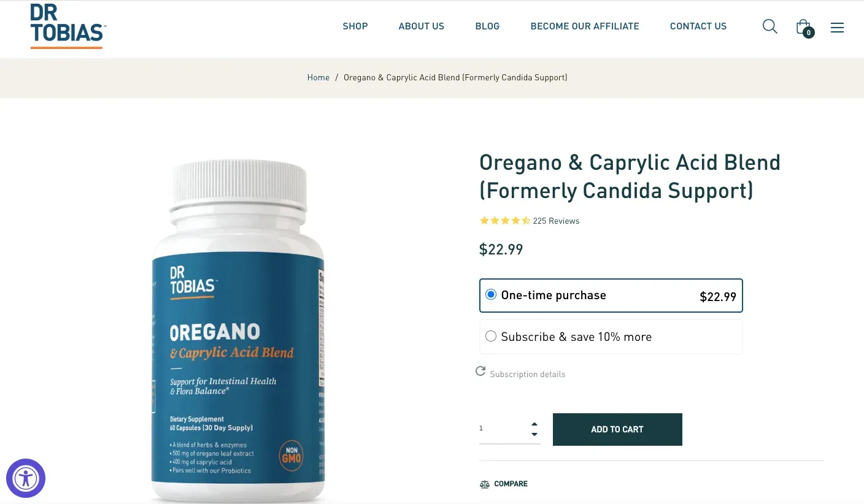Click the star rating icons
Image resolution: width=864 pixels, height=504 pixels.
(x=504, y=221)
